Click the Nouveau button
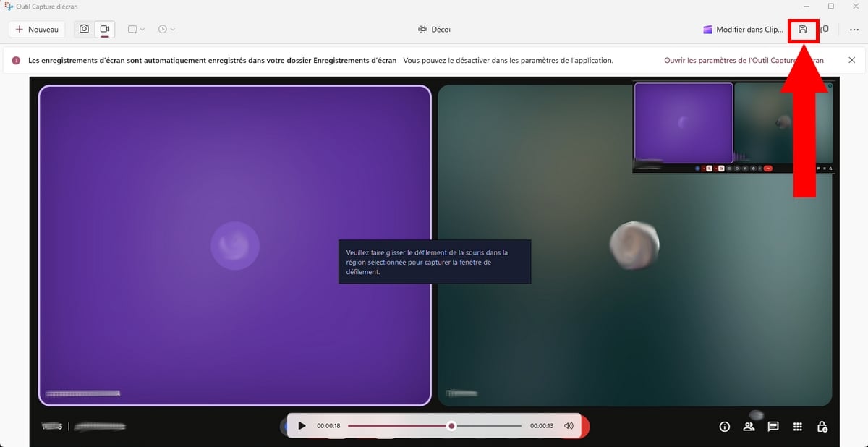This screenshot has height=447, width=868. (37, 30)
